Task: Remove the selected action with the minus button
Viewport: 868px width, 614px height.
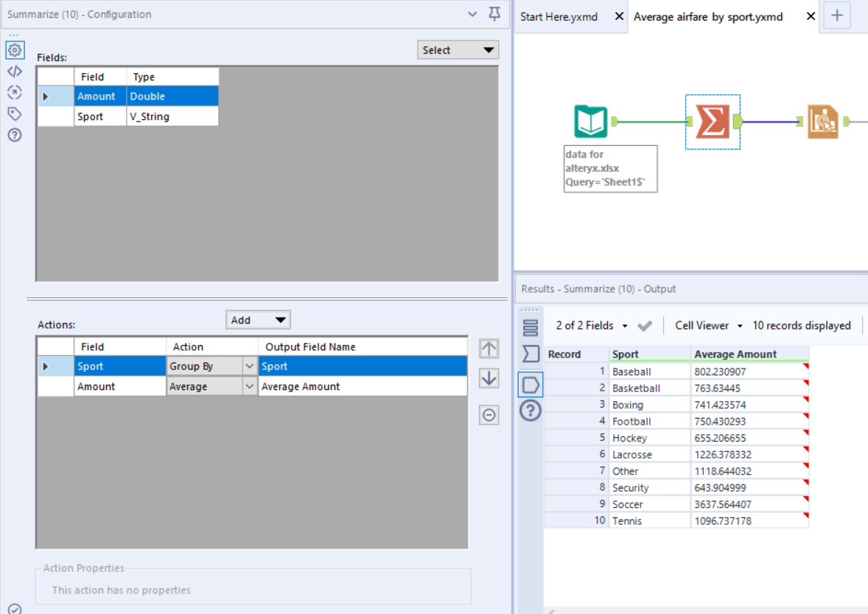Action: tap(489, 415)
